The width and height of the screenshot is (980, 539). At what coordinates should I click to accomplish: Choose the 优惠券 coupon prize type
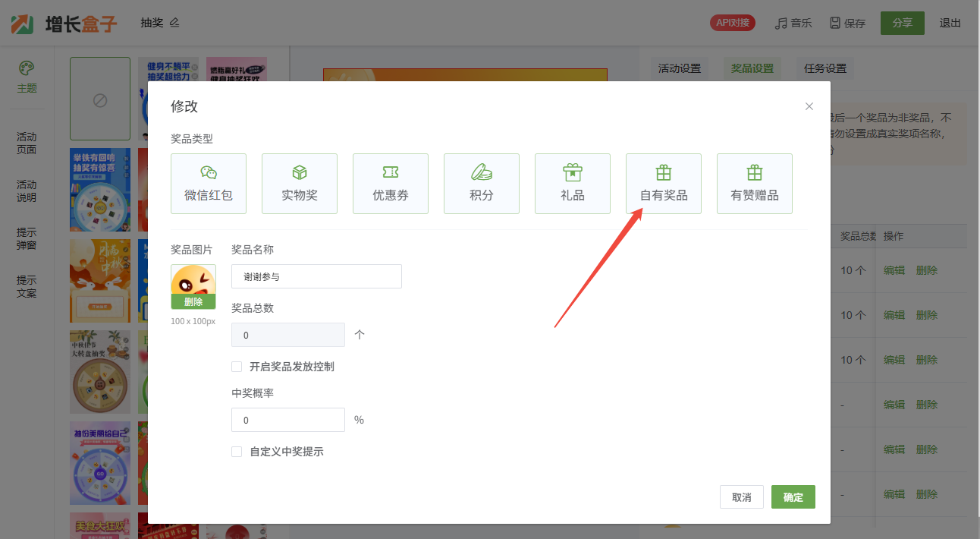tap(391, 184)
